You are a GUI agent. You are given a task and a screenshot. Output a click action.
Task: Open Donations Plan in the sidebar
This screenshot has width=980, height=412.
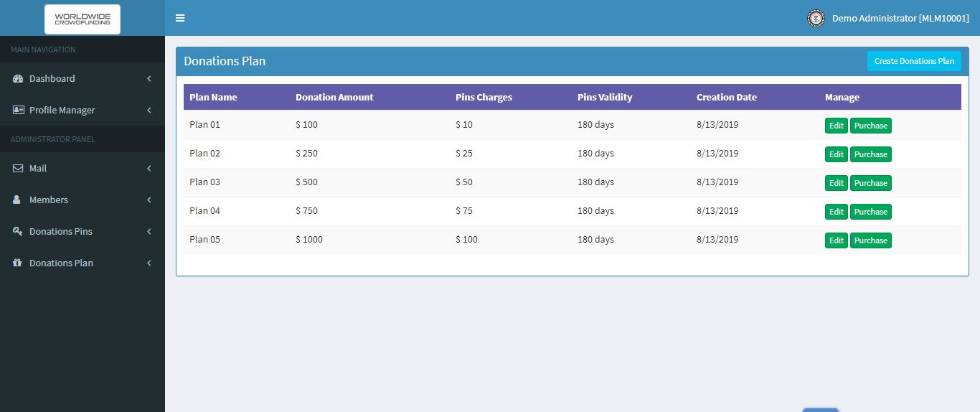click(x=83, y=263)
